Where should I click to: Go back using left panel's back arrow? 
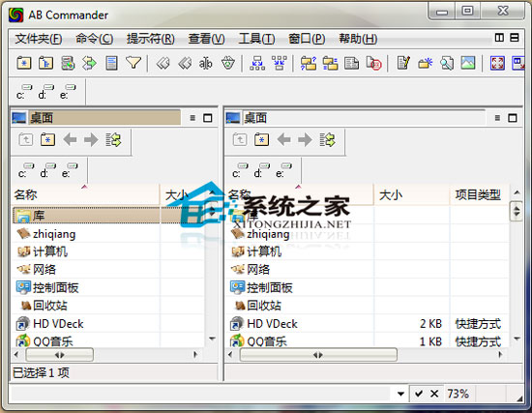pos(70,139)
